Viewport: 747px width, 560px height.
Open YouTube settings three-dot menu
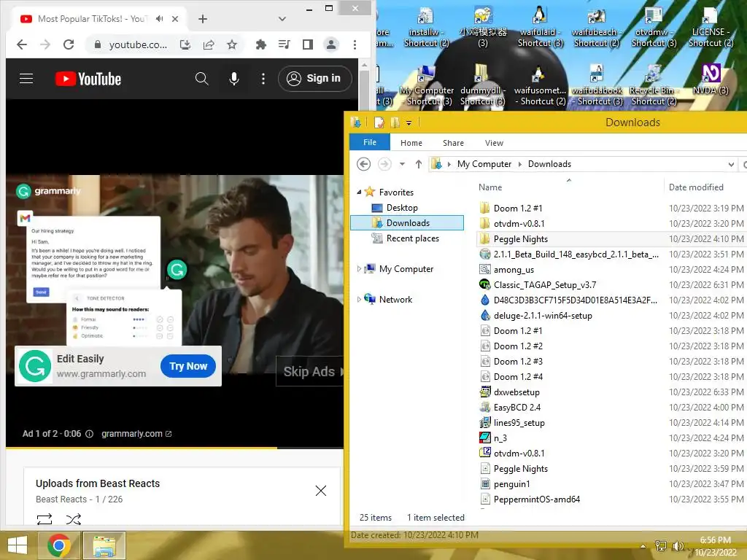(263, 79)
